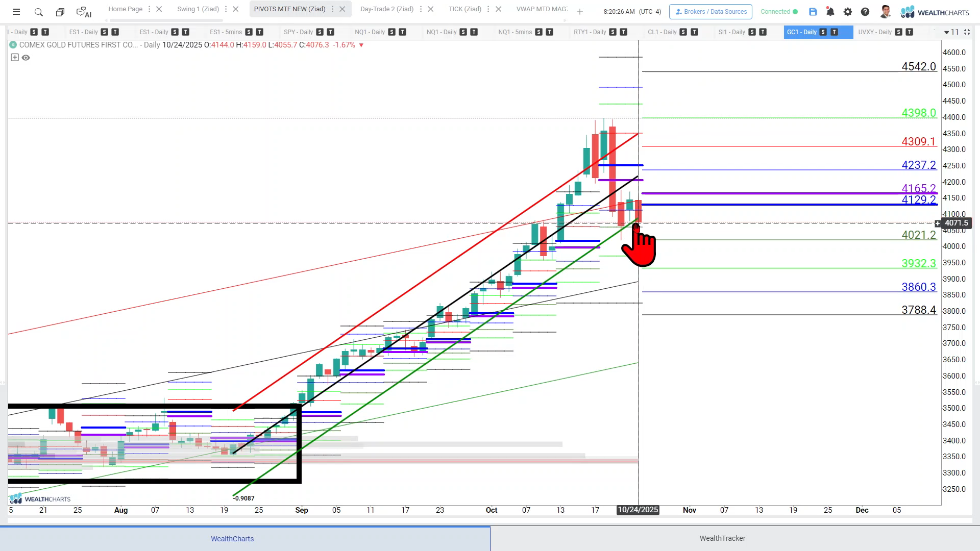
Task: Click the 4129.2 blue pivot level line
Action: [x=766, y=205]
